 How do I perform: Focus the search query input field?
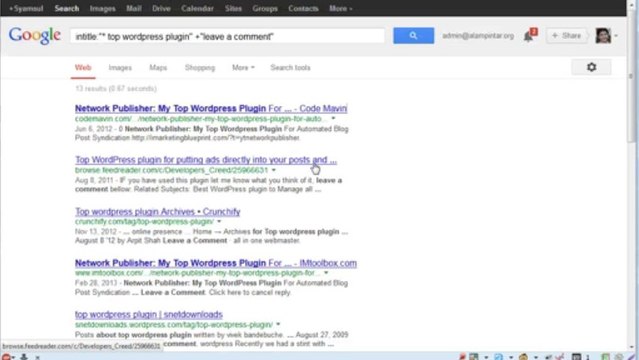(x=227, y=36)
